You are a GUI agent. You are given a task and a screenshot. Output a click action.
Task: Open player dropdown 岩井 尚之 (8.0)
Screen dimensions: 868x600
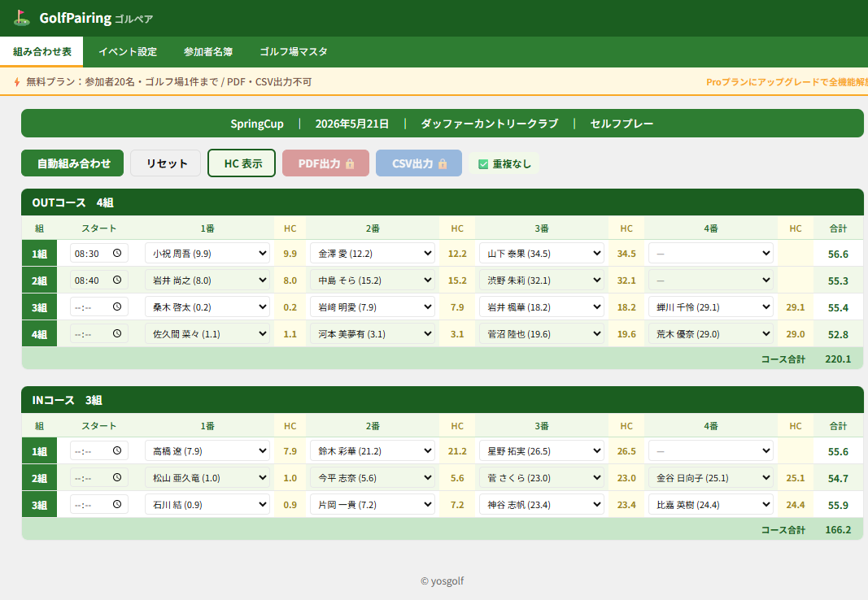[207, 280]
